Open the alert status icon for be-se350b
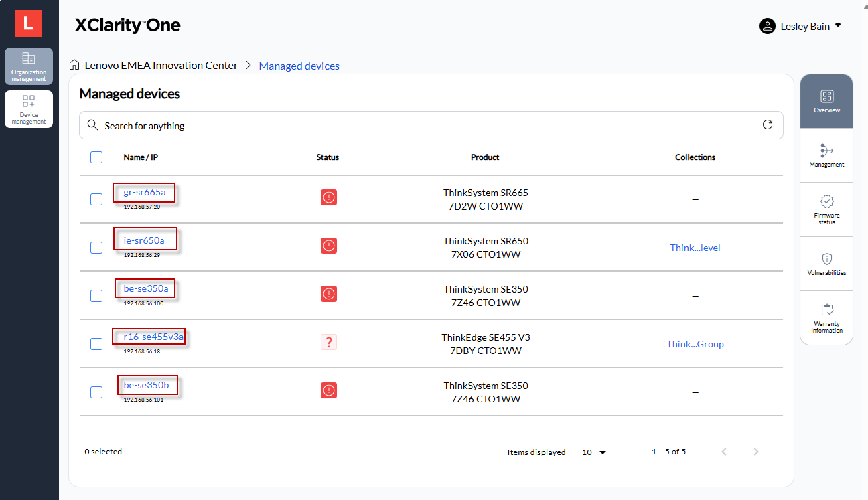 click(x=328, y=390)
